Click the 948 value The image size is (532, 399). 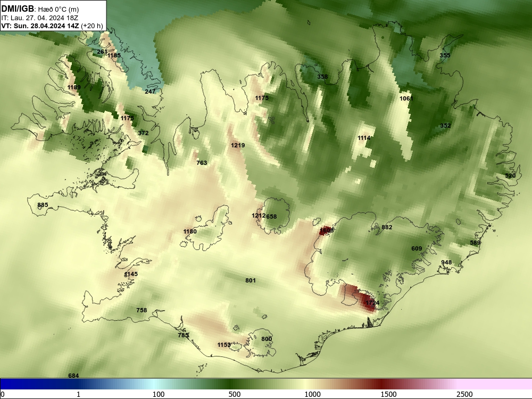tap(446, 262)
